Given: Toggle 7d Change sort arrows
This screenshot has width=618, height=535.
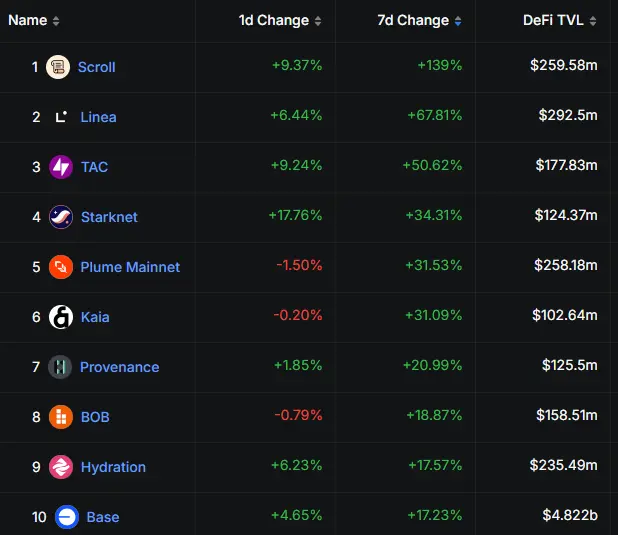Looking at the screenshot, I should point(458,21).
